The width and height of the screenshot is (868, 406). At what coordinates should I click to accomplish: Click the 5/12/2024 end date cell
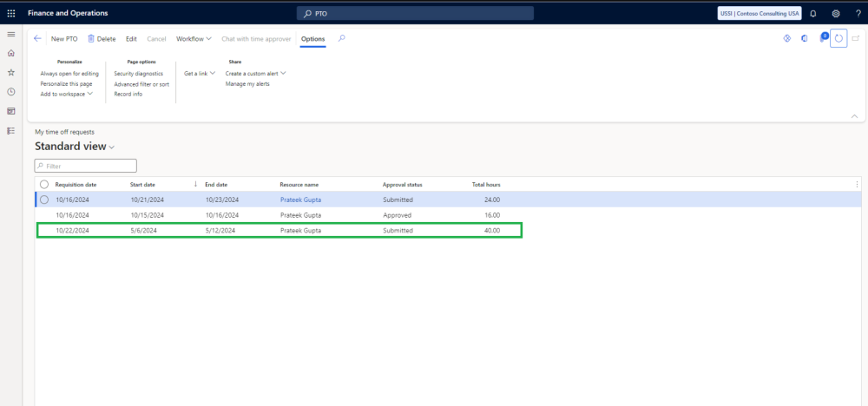220,230
